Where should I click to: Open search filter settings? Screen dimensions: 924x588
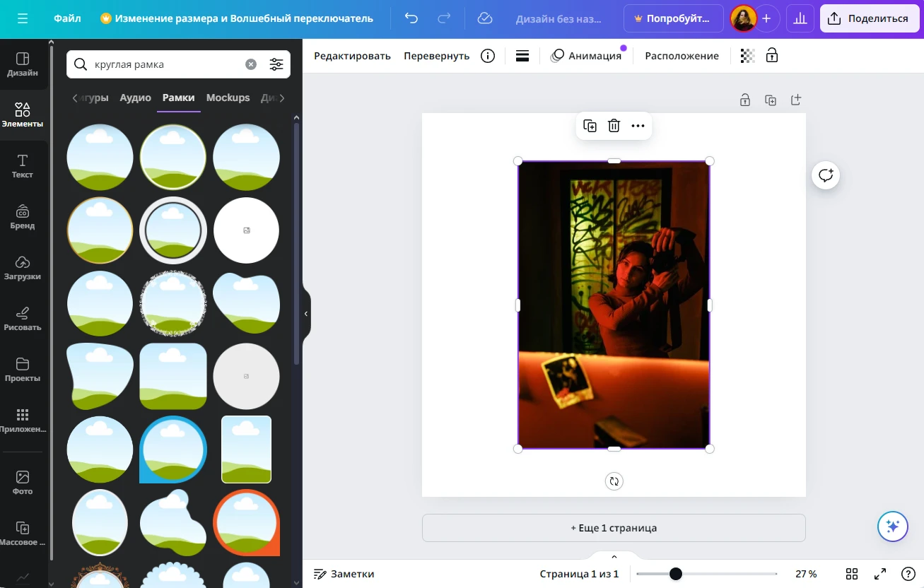276,64
